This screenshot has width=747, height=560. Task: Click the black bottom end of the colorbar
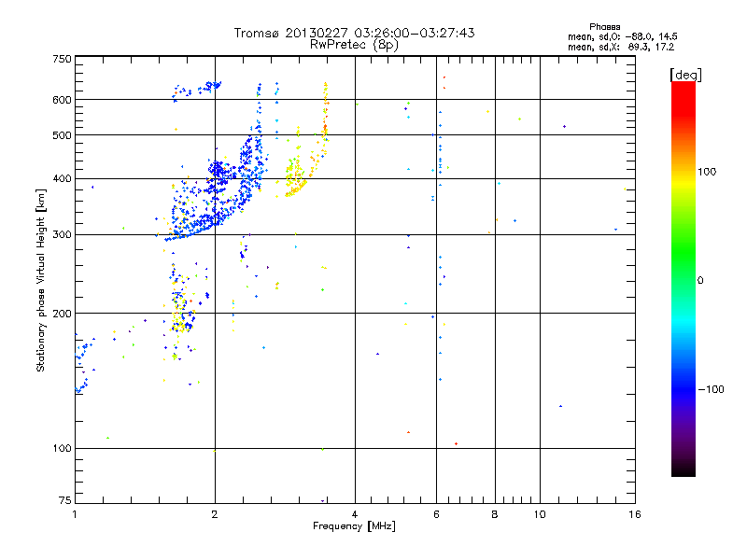[683, 471]
